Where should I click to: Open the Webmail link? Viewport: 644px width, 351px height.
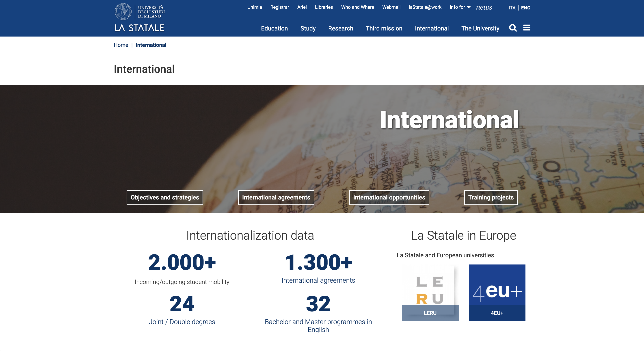coord(391,7)
